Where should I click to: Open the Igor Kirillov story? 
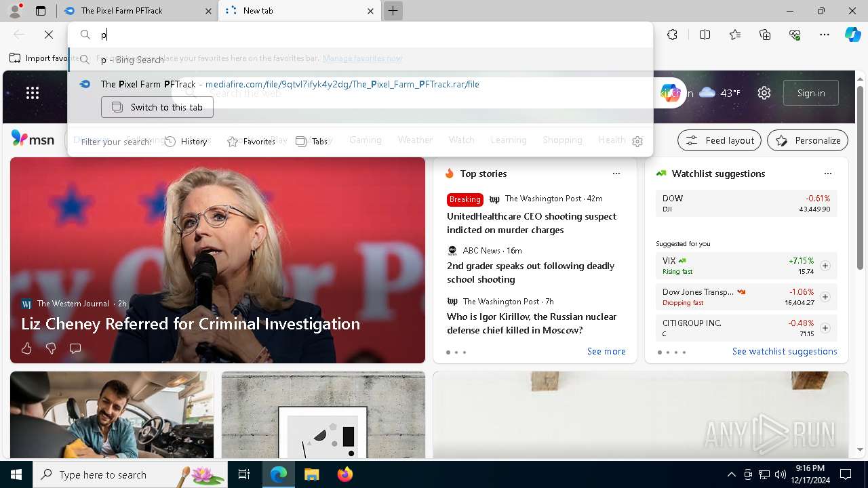(532, 323)
